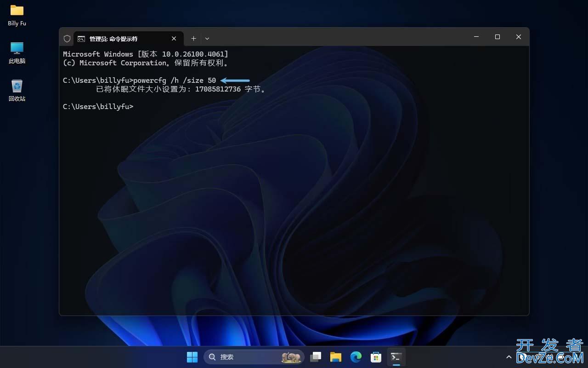Switch to the 管理员: 命令提示符 tab
588x368 pixels.
128,39
